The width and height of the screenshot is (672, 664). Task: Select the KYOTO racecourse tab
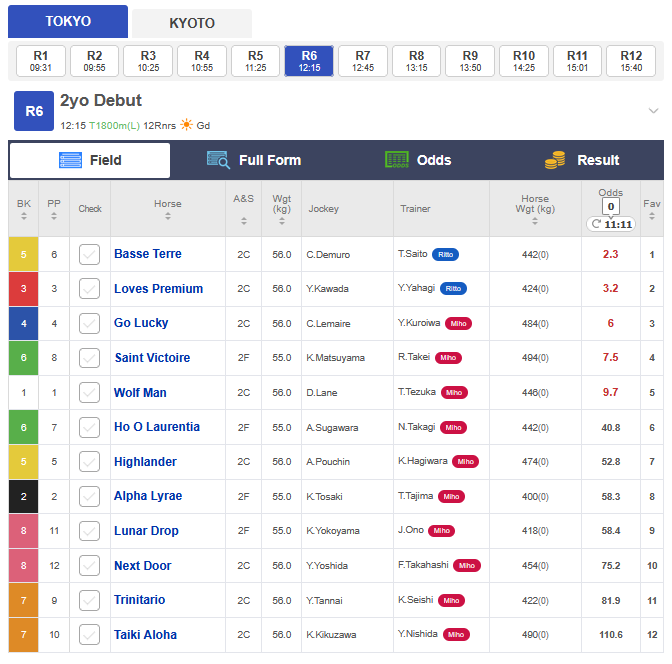point(192,23)
